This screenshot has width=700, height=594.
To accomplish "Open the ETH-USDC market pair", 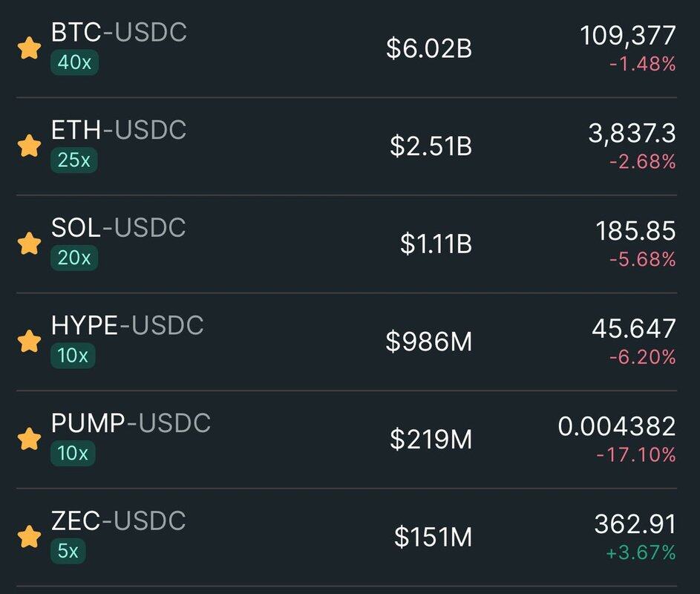I will (119, 130).
